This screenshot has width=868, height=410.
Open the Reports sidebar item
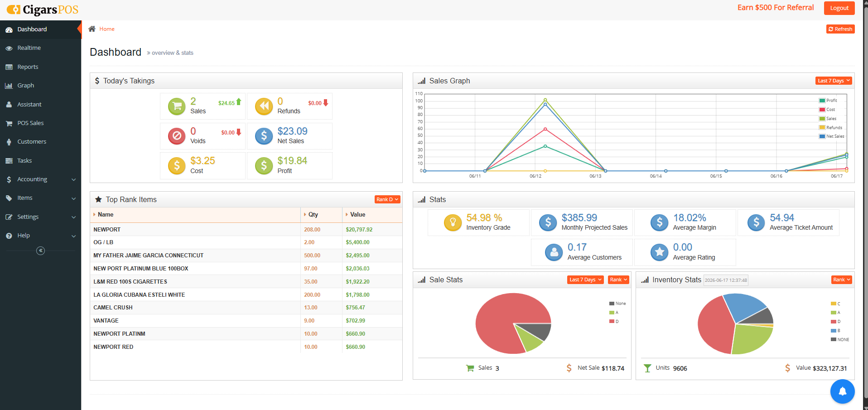[41, 67]
